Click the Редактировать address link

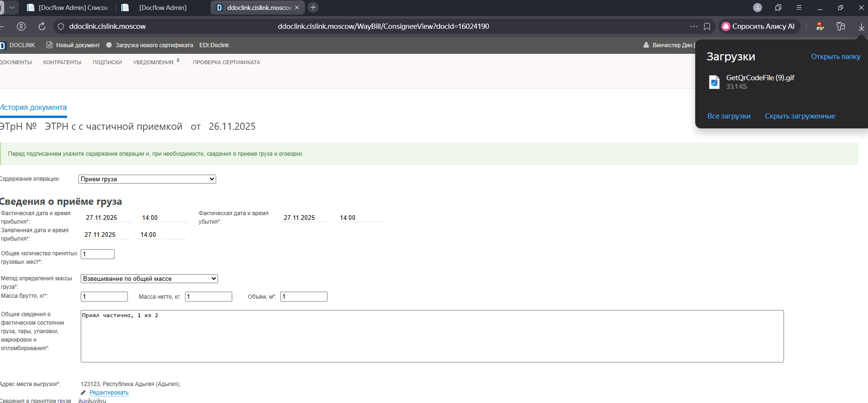(x=109, y=393)
